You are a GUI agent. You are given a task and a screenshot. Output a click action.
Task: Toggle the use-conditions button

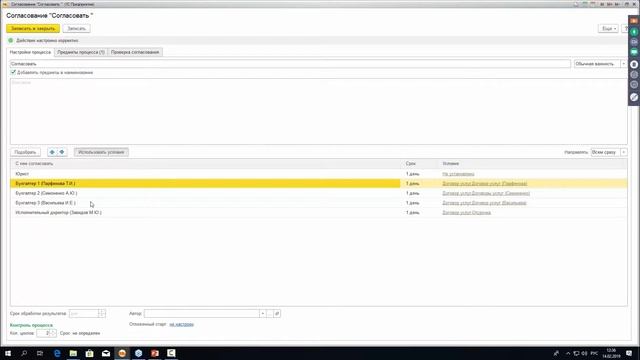click(101, 152)
